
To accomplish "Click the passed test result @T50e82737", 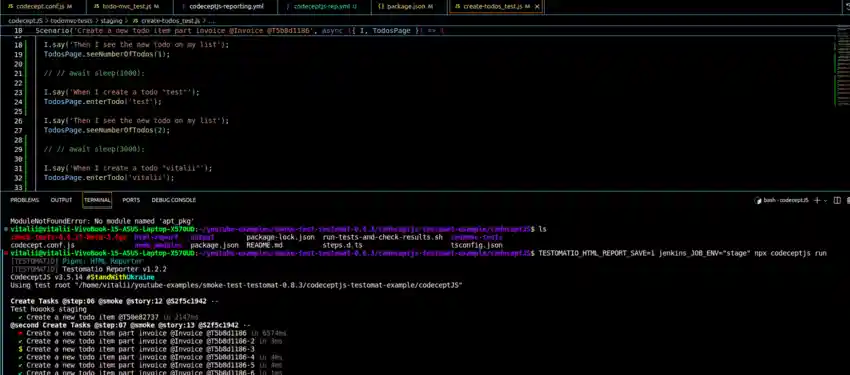I will pos(108,317).
